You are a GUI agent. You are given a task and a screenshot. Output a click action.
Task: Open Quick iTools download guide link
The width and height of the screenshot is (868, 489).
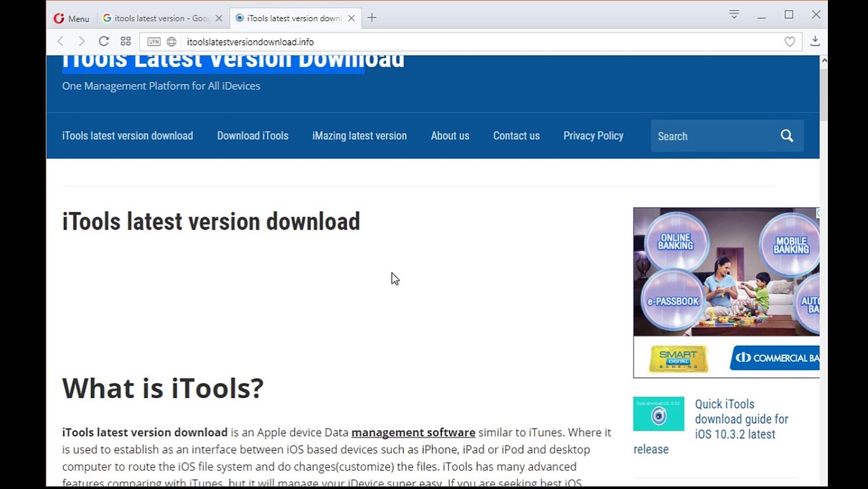pos(710,427)
